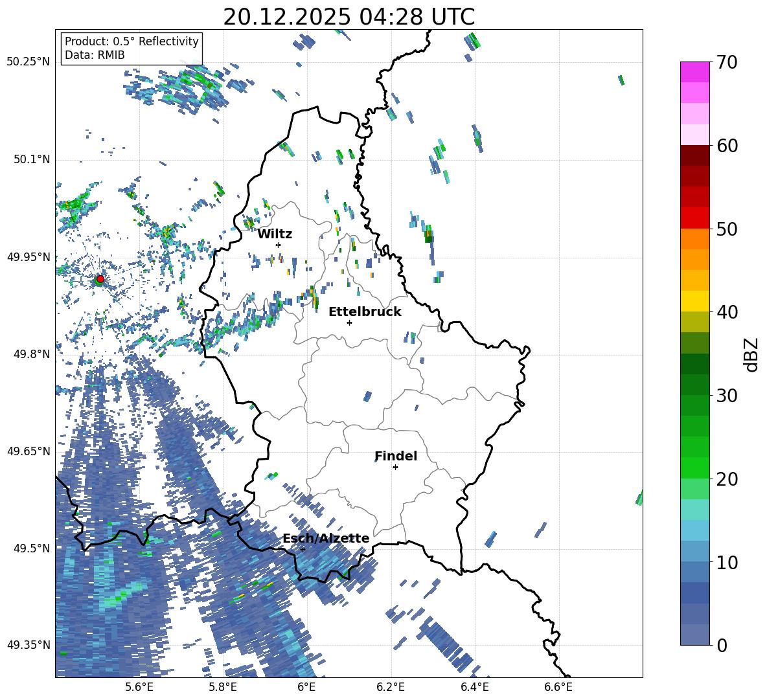This screenshot has width=767, height=700.
Task: Click the yellow colorbar segment above 40
Action: coord(694,301)
